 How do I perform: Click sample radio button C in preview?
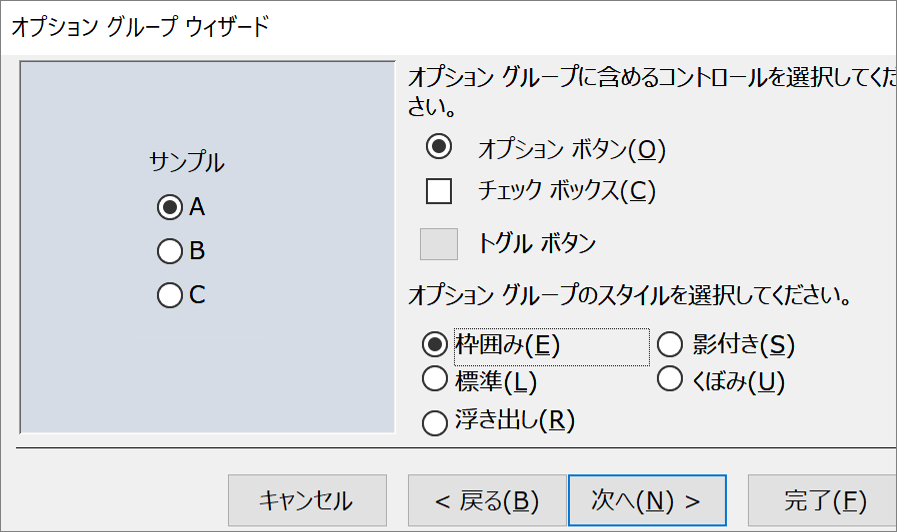click(x=170, y=295)
